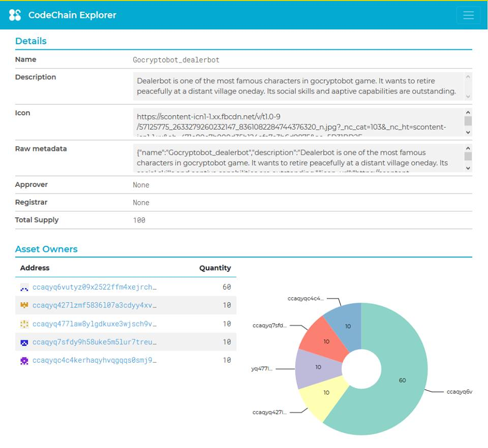Viewport: 488px width, 448px height.
Task: Open owner address ccaqyq7sfdy9h58uke5m5lur7treu
Action: (95, 342)
